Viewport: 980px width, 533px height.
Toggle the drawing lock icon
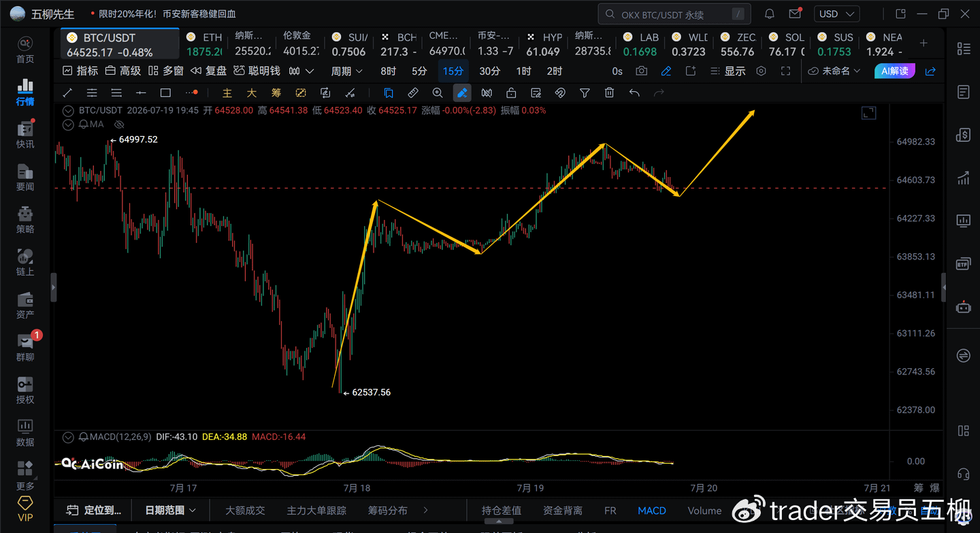[511, 93]
